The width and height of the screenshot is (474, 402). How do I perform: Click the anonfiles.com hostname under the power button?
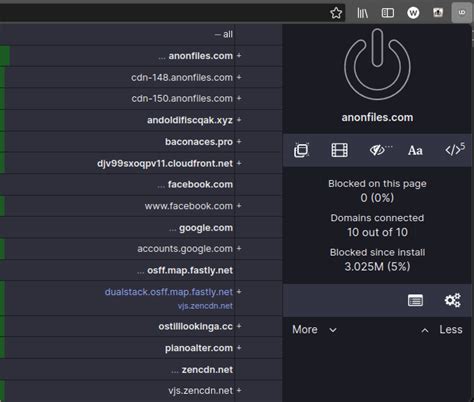point(377,117)
